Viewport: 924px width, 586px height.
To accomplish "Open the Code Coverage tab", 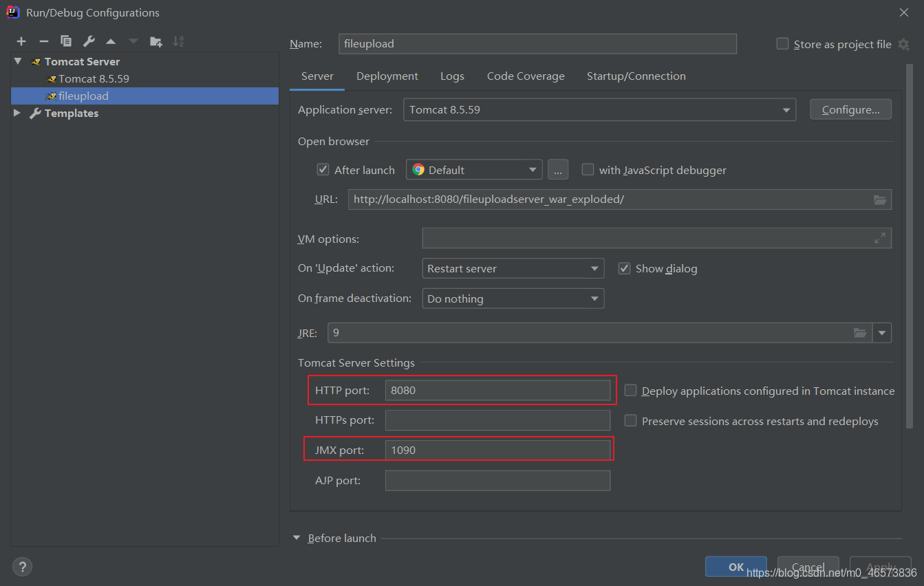I will coord(526,76).
